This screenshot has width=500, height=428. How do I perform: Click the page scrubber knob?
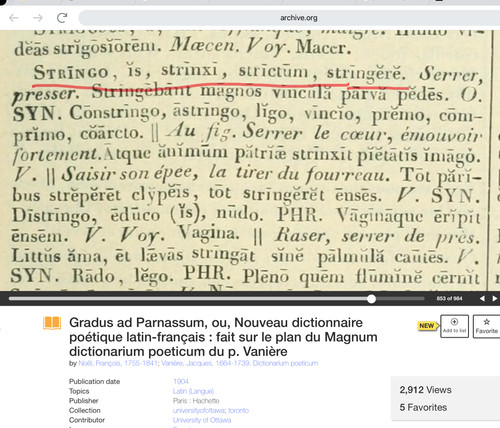(371, 299)
